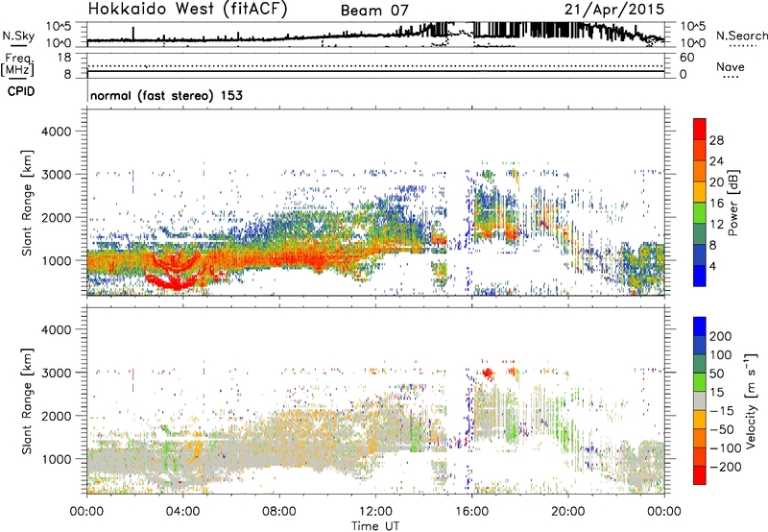Click the N.Search legend label

(x=741, y=36)
